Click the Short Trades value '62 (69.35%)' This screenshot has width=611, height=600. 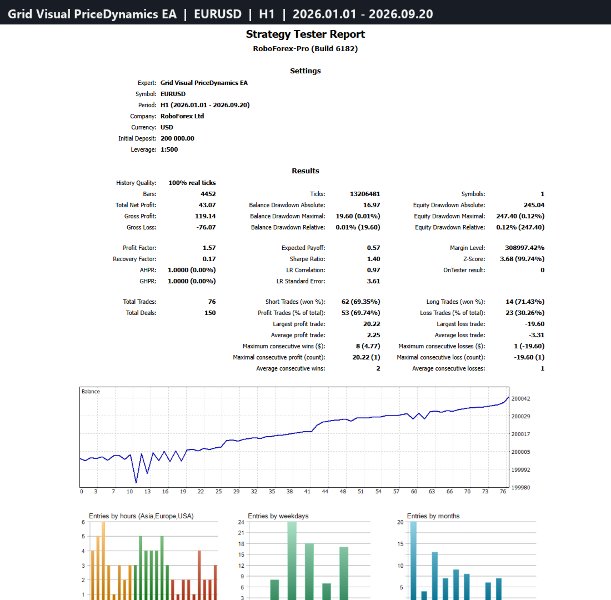click(361, 302)
